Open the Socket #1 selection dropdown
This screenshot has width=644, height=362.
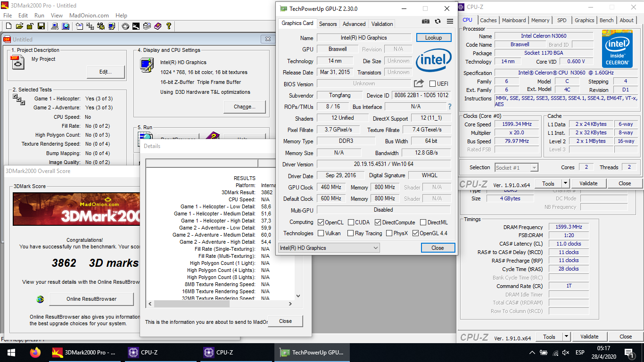click(516, 167)
